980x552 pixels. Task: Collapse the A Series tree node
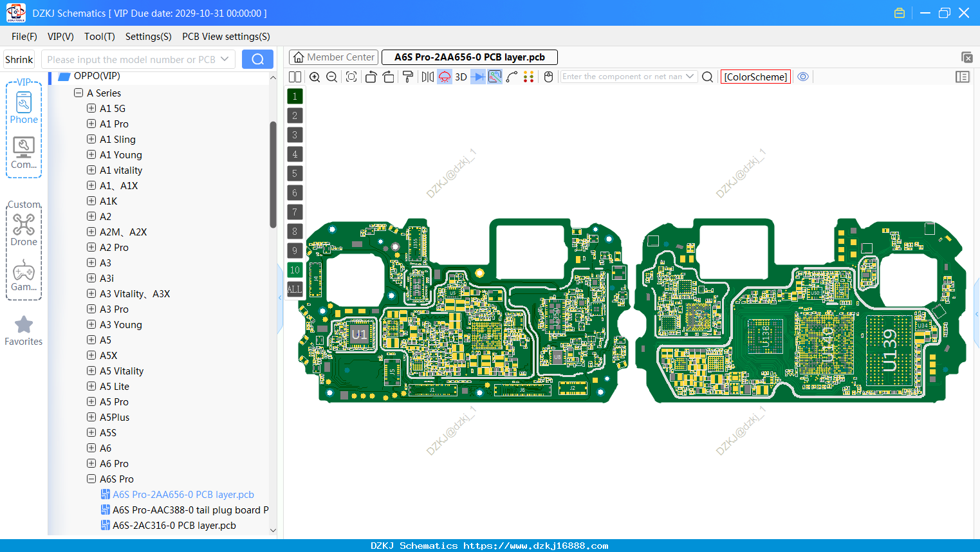coord(79,93)
